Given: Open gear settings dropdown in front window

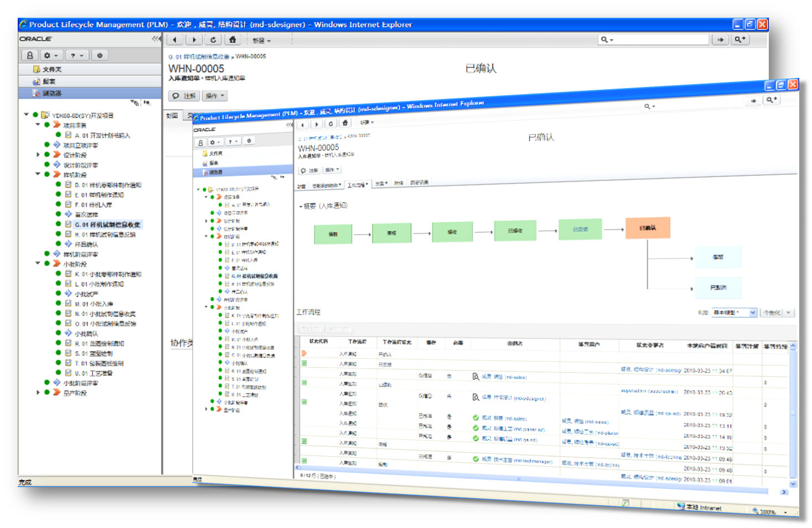Looking at the screenshot, I should [215, 142].
